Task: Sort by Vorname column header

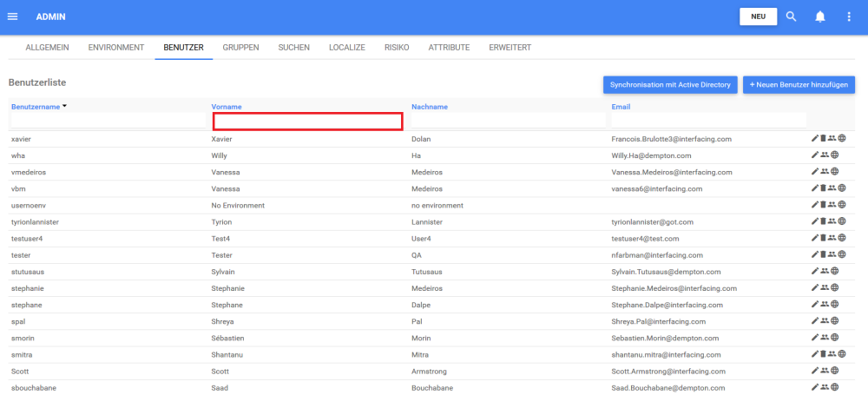Action: pos(227,107)
